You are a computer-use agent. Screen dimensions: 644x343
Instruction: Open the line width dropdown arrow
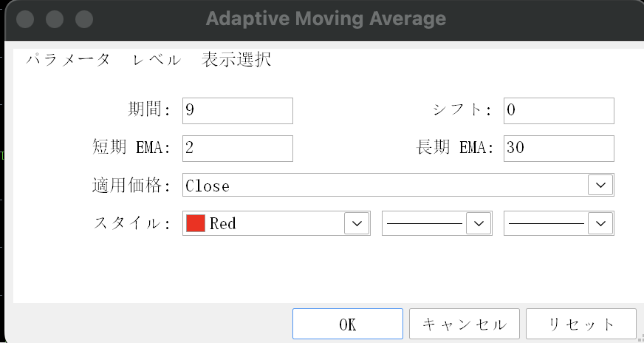click(601, 223)
